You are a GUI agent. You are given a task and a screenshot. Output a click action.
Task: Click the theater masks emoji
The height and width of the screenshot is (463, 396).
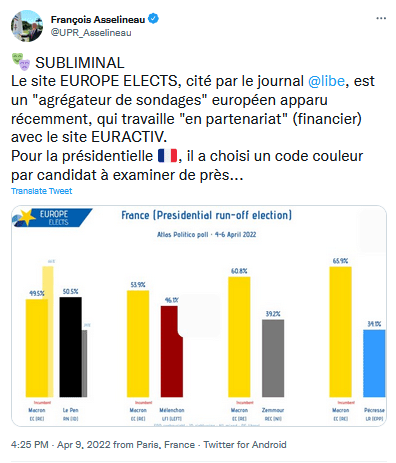click(21, 62)
